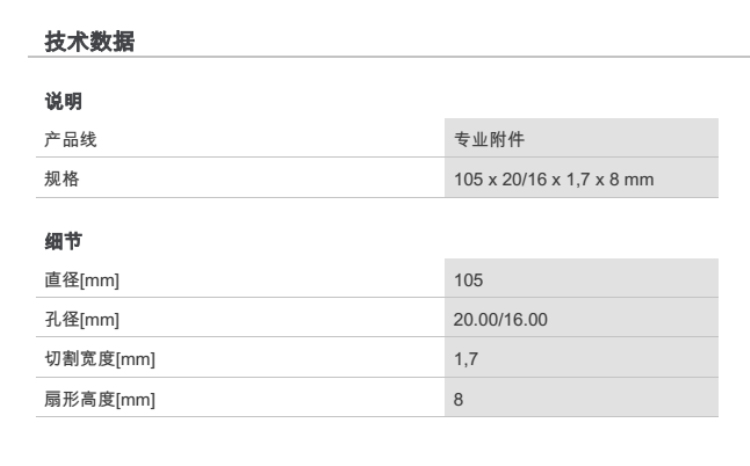Click the segment height value 8

[x=460, y=400]
